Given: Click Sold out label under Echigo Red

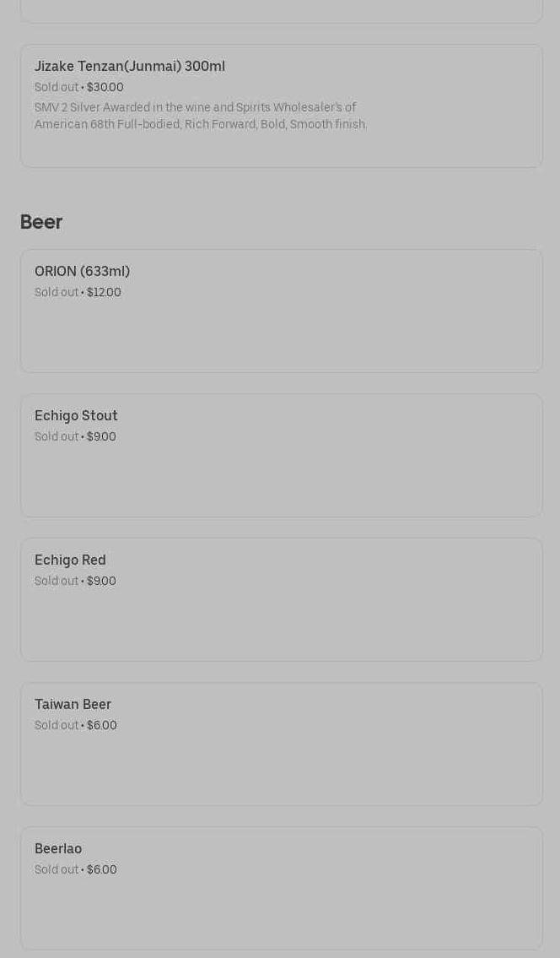Looking at the screenshot, I should pyautogui.click(x=56, y=582).
